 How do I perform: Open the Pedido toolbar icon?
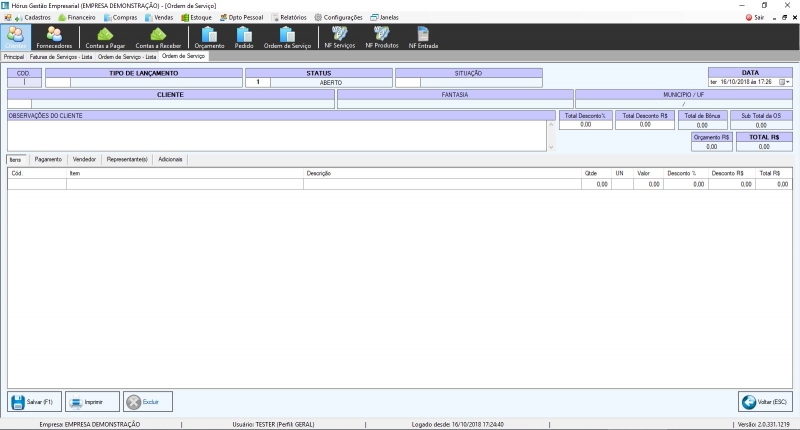(x=244, y=37)
